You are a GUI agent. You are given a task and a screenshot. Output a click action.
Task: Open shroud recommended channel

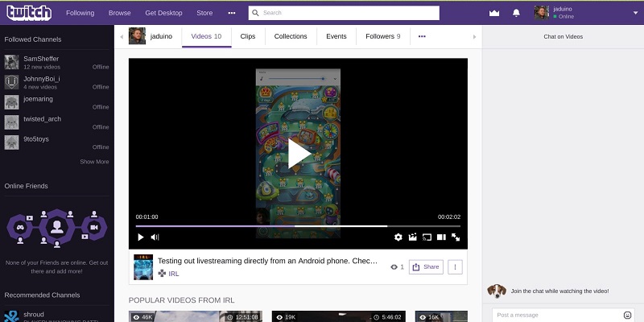pos(56,316)
